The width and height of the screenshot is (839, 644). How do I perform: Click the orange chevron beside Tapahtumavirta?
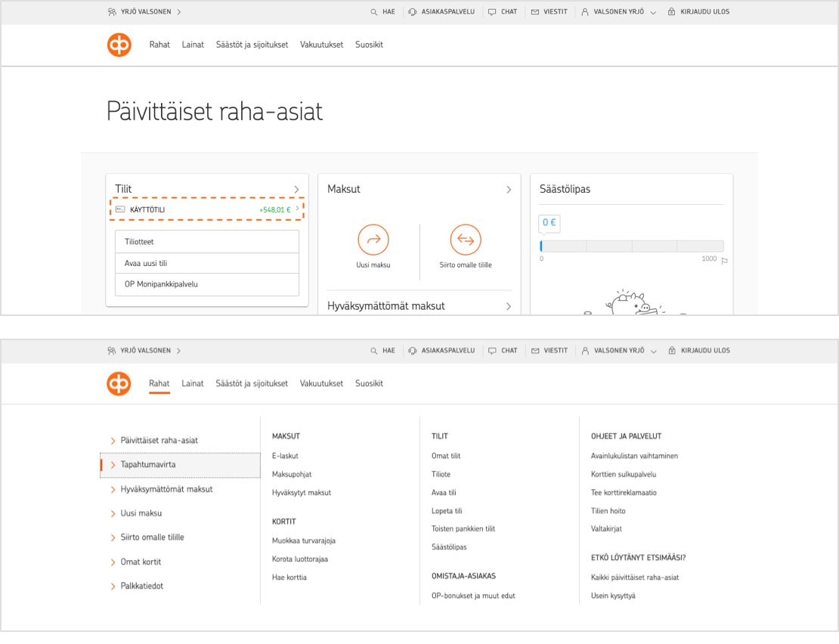(x=113, y=465)
